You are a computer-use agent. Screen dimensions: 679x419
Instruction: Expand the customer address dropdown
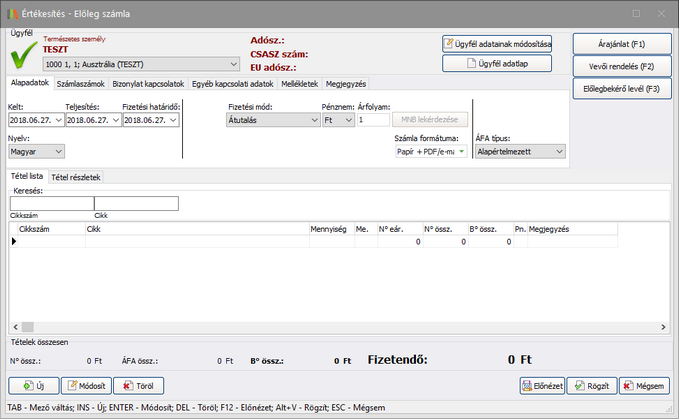click(233, 63)
